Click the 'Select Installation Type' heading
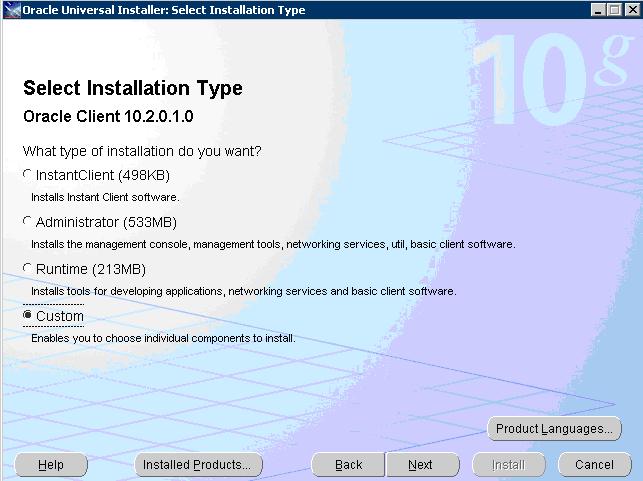The image size is (643, 481). pyautogui.click(x=133, y=88)
